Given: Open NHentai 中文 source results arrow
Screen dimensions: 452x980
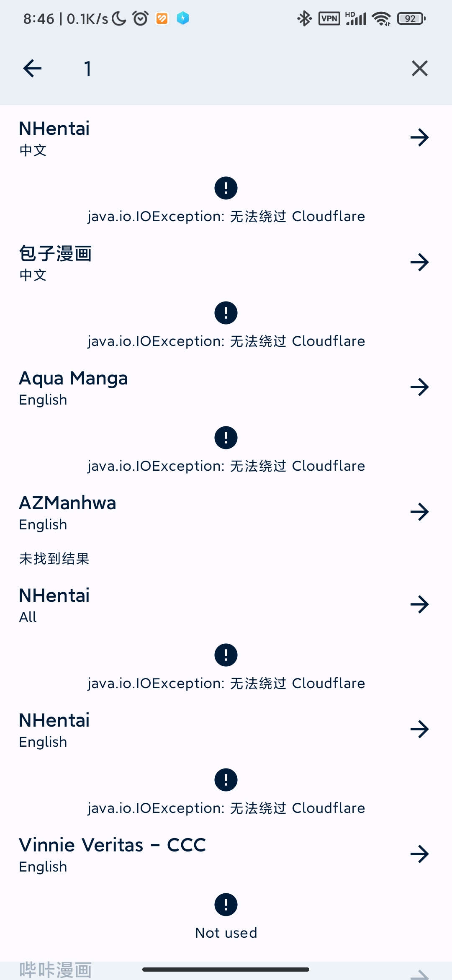Looking at the screenshot, I should 419,137.
